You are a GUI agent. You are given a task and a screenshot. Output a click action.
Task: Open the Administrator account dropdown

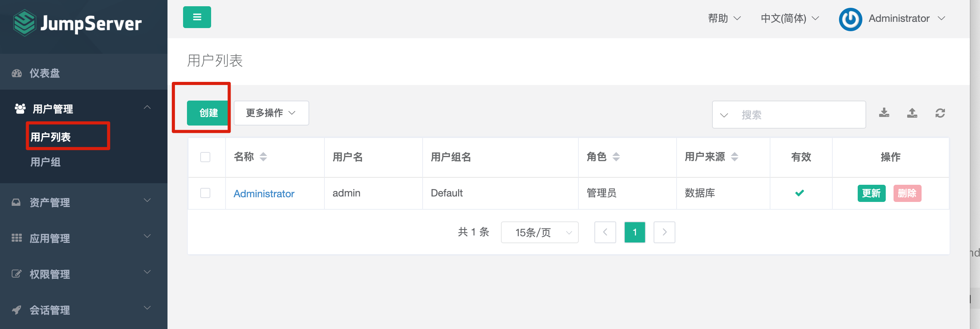(x=907, y=18)
